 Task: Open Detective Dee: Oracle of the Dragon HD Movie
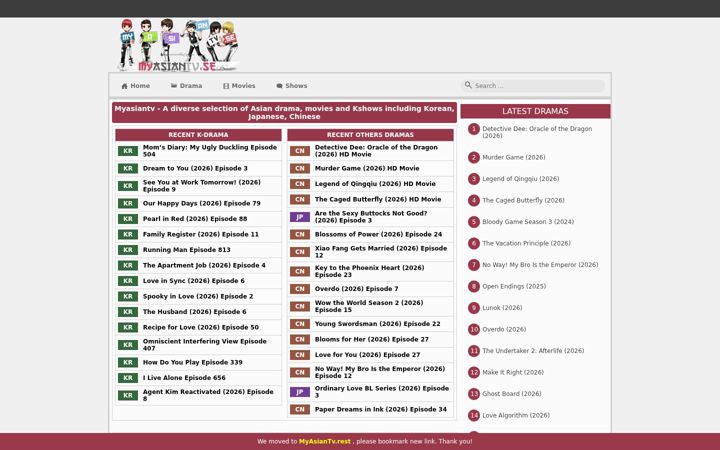coord(376,151)
